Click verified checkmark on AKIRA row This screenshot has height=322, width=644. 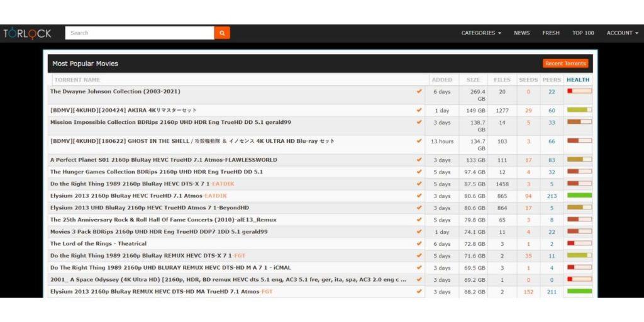419,110
